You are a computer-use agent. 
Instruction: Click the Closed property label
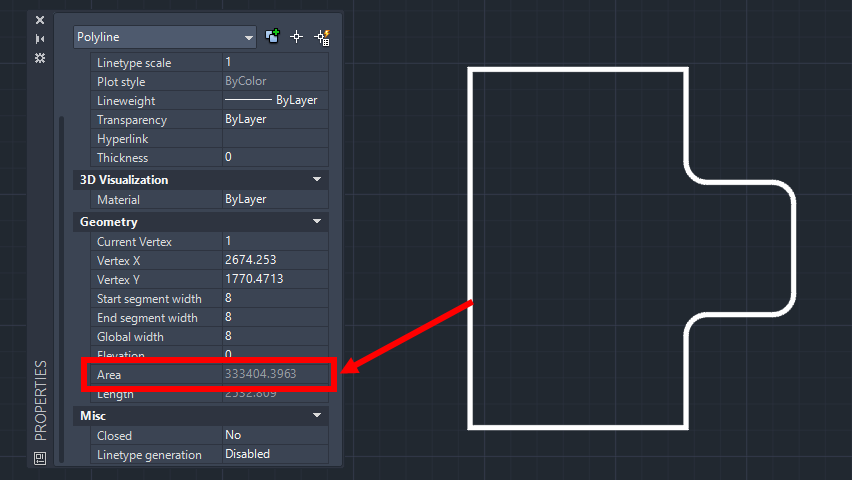(114, 435)
